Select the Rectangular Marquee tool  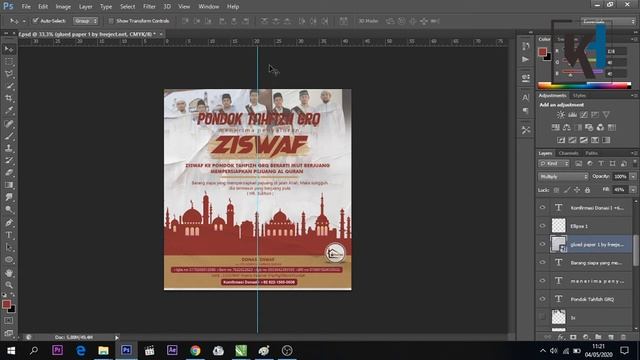pos(9,62)
